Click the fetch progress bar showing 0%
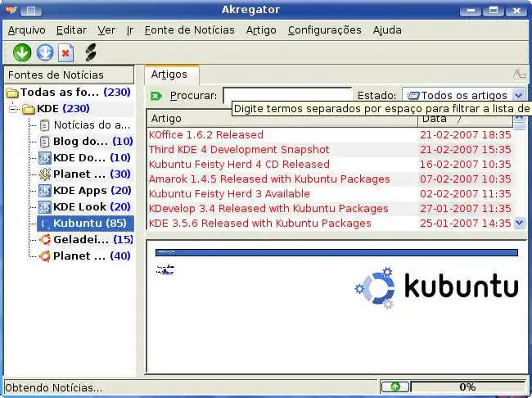Screen dimensions: 532x398 click(x=467, y=387)
